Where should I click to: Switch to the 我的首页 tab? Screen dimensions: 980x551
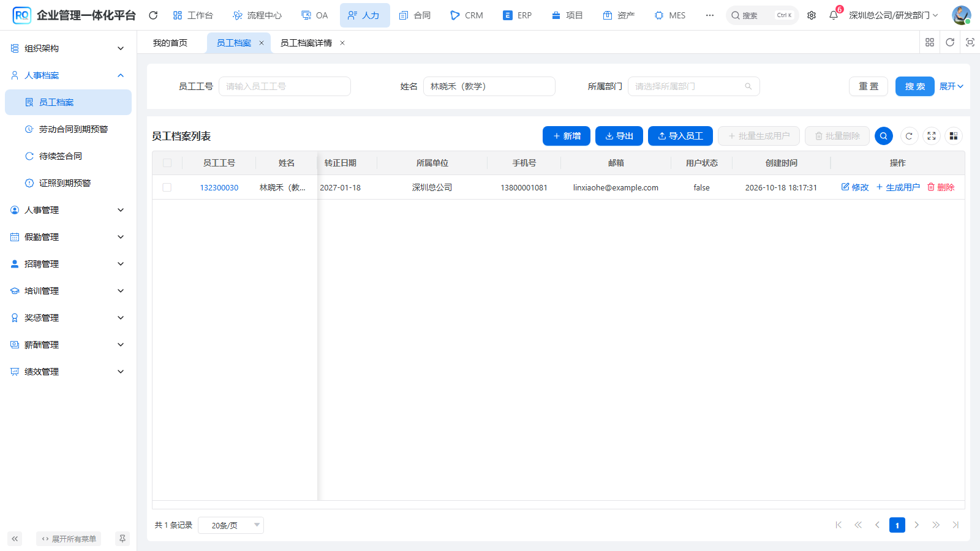[x=170, y=43]
